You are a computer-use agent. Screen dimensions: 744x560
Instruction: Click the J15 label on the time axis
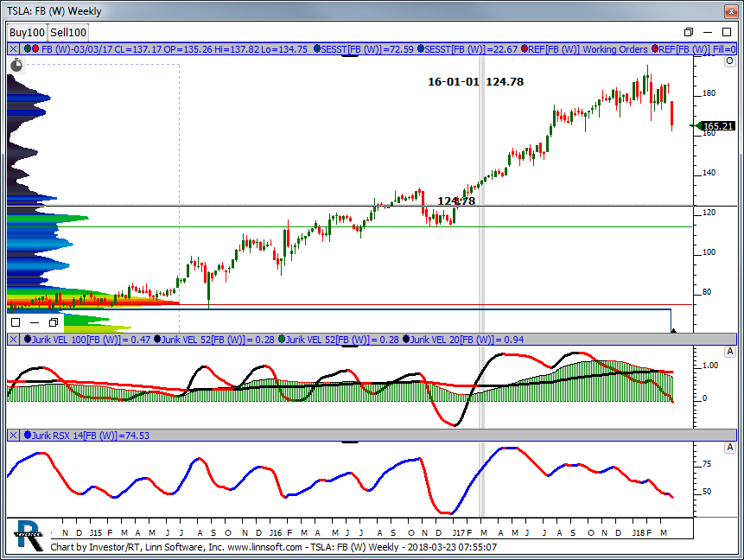point(96,533)
